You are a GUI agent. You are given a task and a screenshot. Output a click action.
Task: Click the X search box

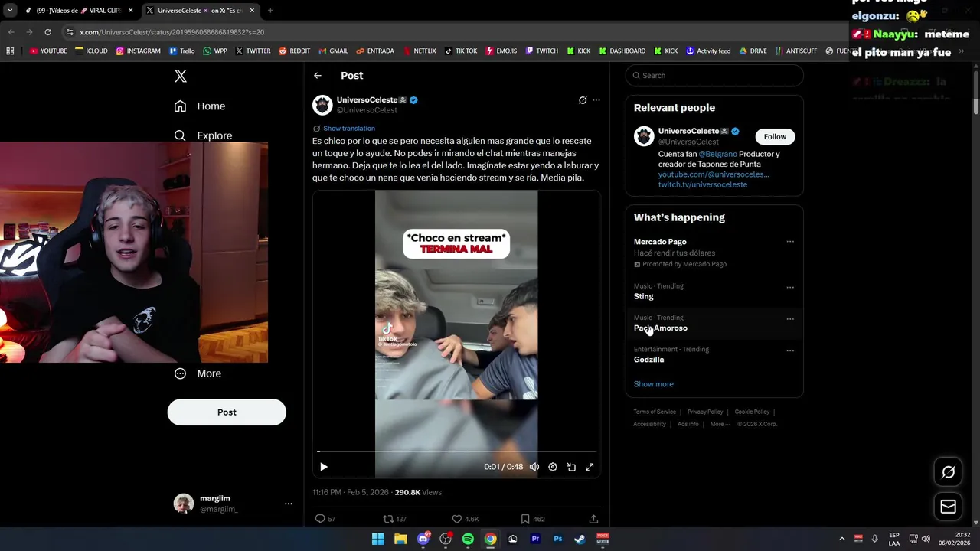tap(714, 76)
